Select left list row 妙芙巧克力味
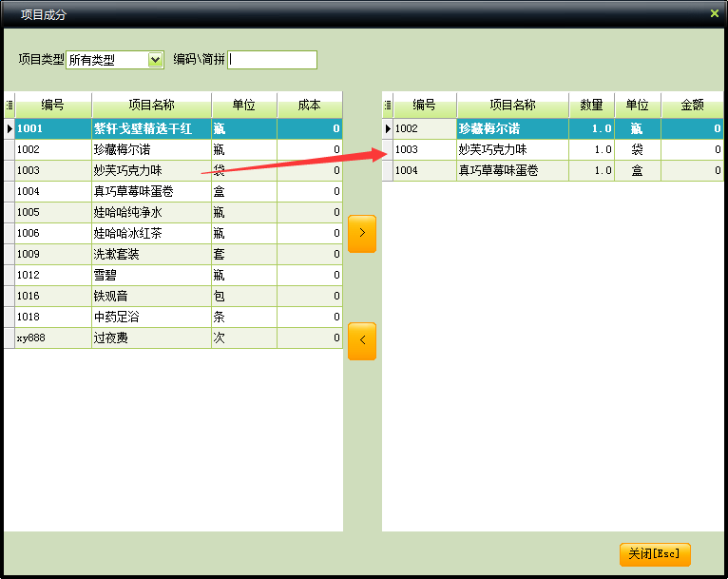The image size is (728, 579). point(173,170)
